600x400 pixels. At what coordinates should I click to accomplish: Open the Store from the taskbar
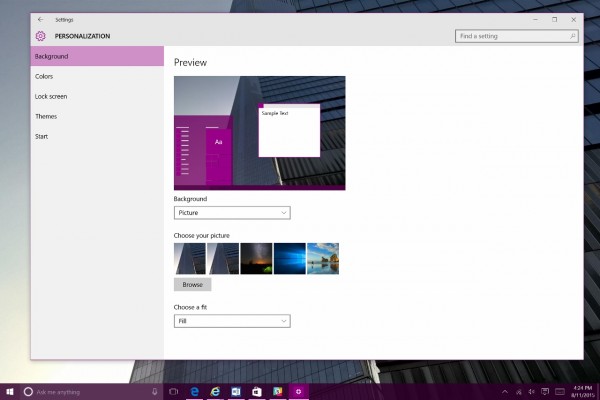pos(257,392)
